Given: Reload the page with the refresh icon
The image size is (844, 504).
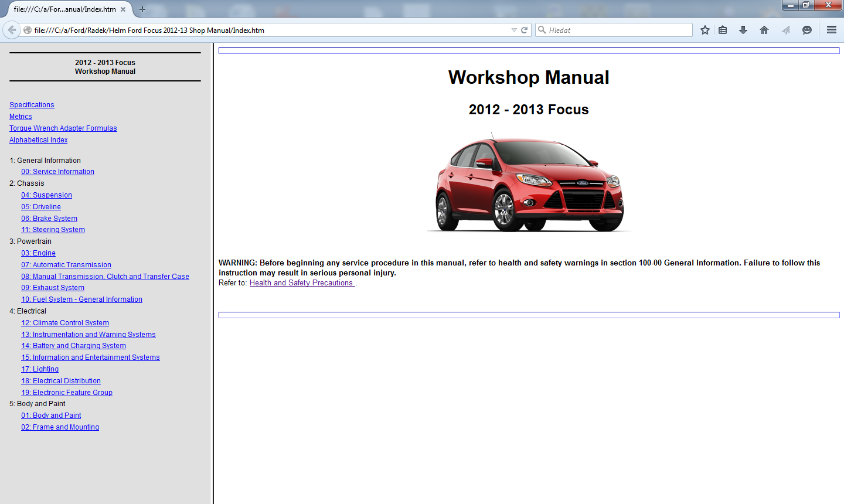Looking at the screenshot, I should [525, 30].
